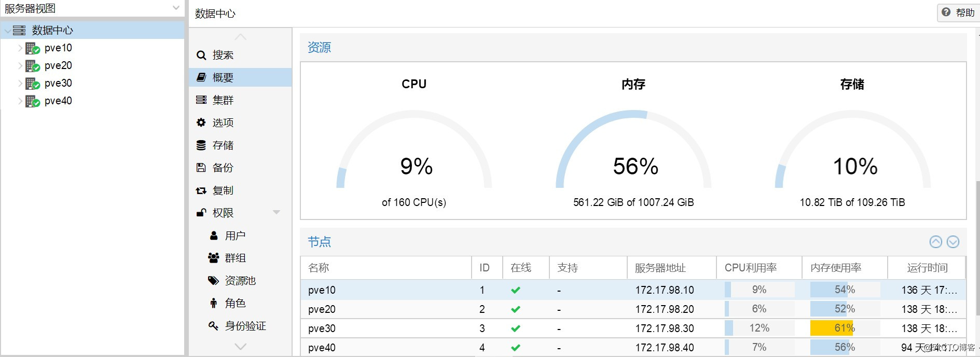
Task: Click the 身份验证 key icon
Action: 213,326
